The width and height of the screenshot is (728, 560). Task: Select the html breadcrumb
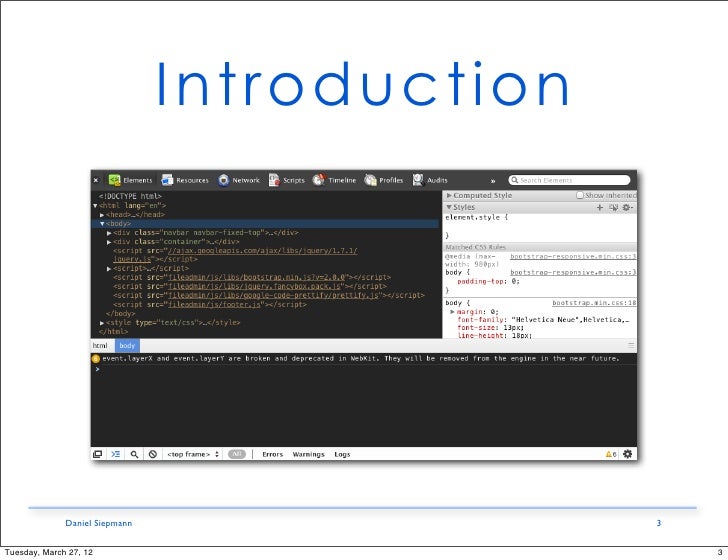pyautogui.click(x=100, y=345)
